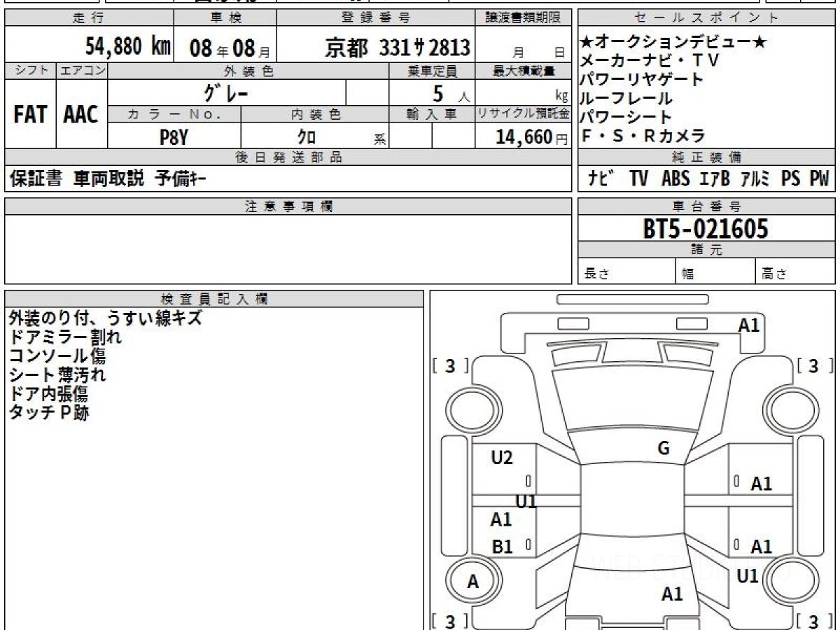840x630 pixels.
Task: Select the パワーシート sales point
Action: (626, 118)
